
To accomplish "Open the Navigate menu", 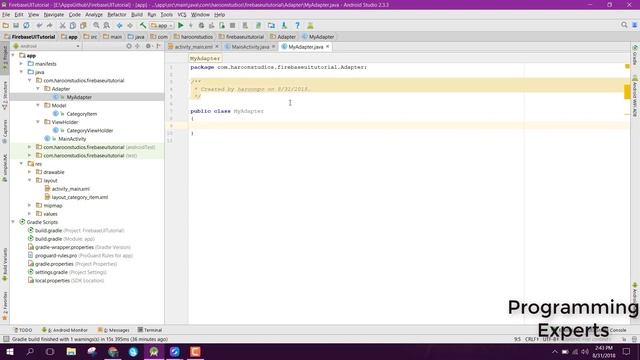I will coord(54,15).
